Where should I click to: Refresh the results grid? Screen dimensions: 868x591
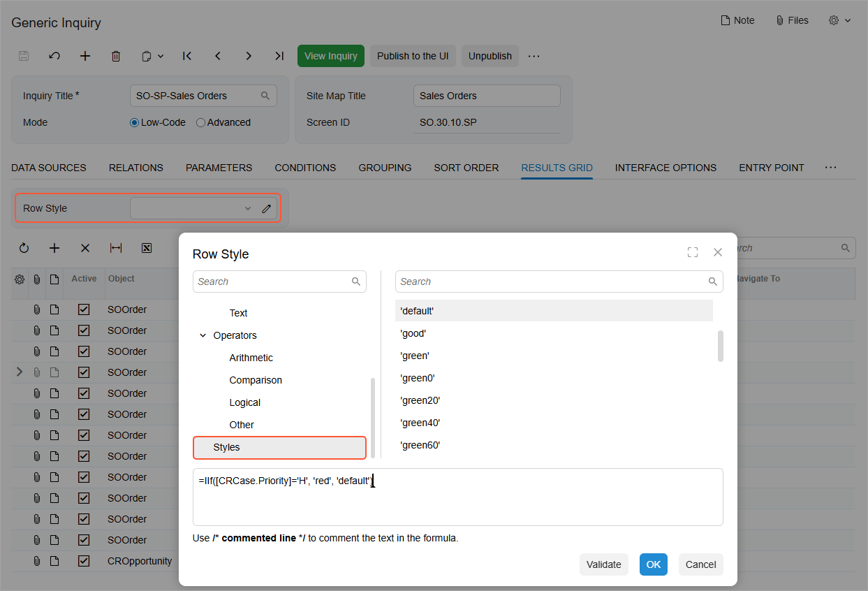pos(24,248)
